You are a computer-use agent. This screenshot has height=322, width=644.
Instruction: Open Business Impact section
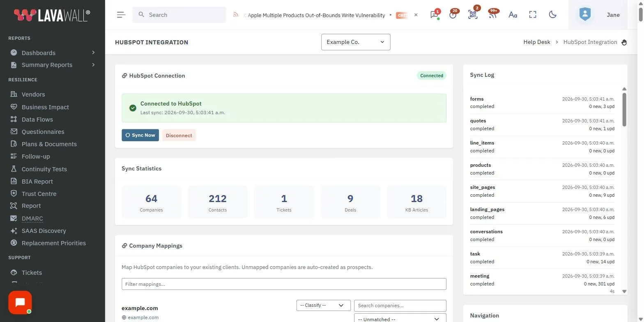pos(45,107)
